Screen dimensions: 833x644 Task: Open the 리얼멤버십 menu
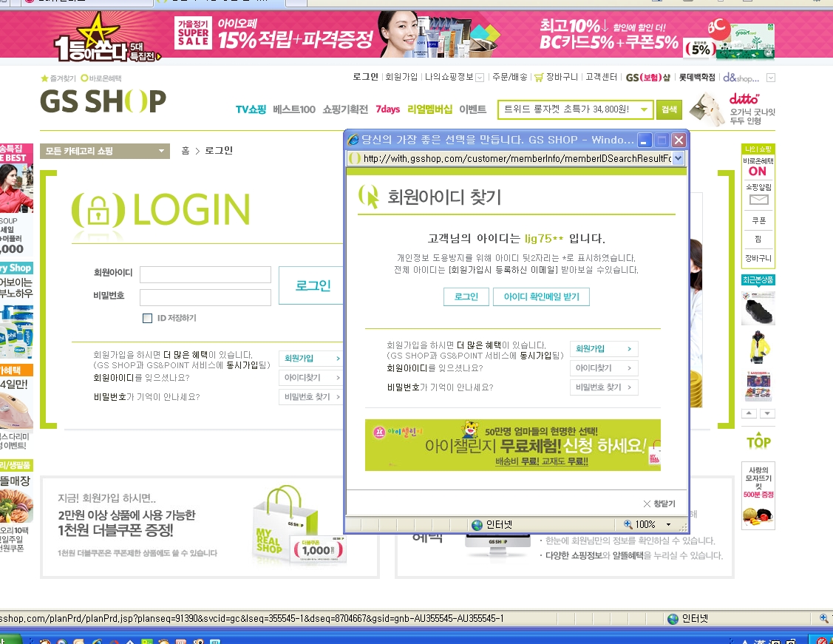pyautogui.click(x=429, y=109)
